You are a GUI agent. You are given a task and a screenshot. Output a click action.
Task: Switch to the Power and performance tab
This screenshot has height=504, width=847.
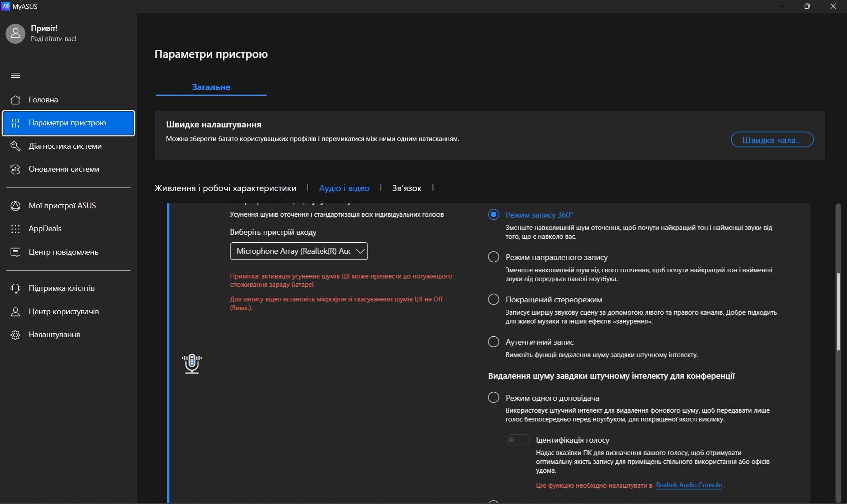[x=225, y=188]
